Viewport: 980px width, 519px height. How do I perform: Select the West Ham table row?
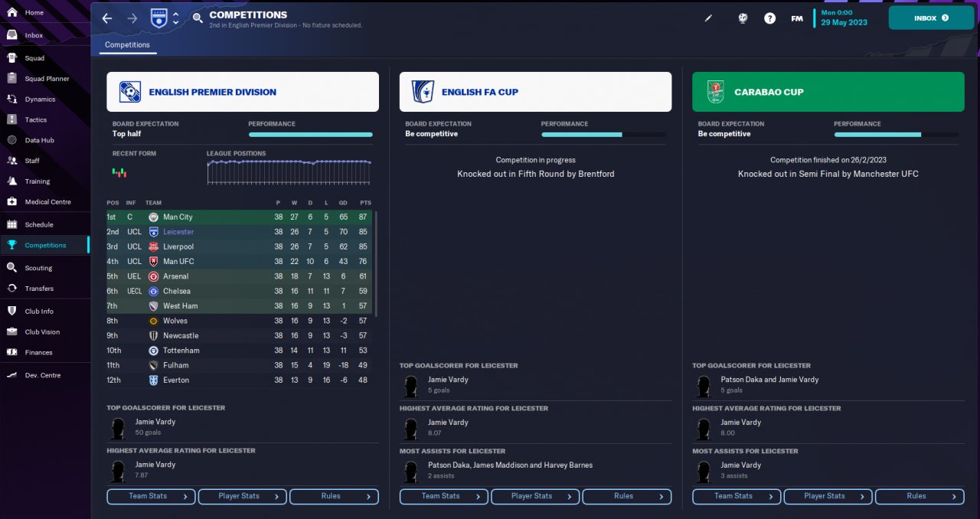(x=240, y=306)
